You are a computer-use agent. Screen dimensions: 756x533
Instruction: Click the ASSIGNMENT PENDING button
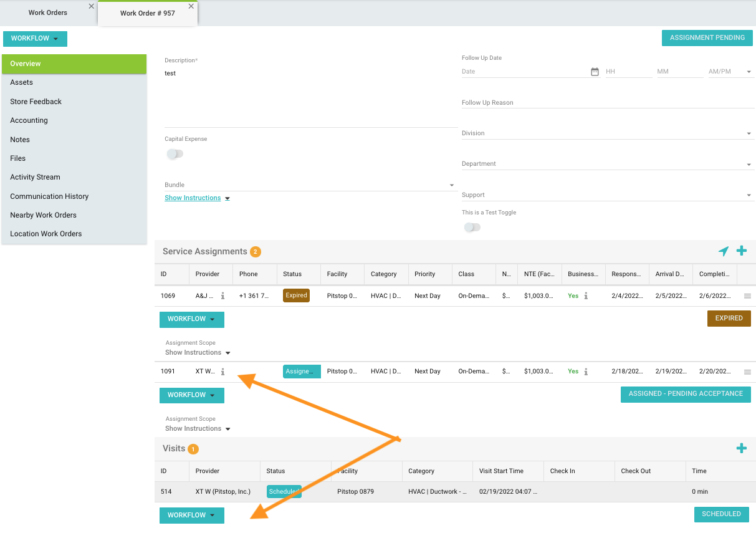click(707, 38)
